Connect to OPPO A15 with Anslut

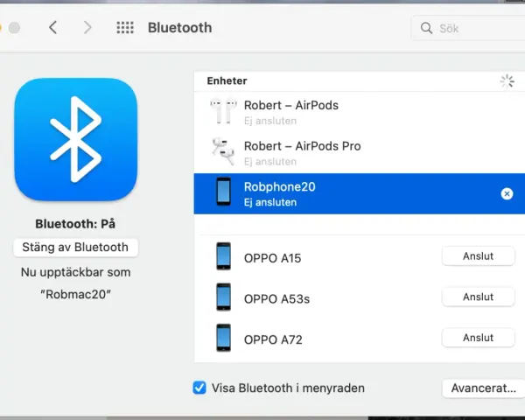point(478,256)
